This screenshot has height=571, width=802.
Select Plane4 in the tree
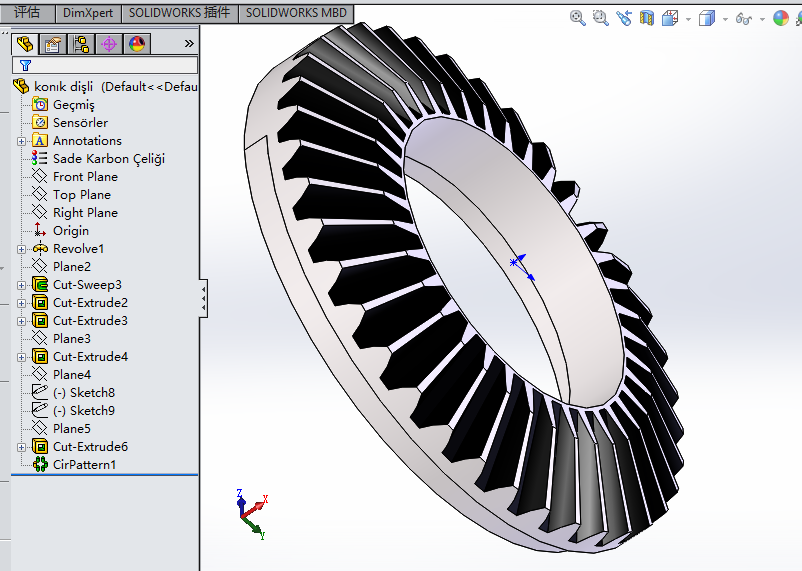[72, 375]
